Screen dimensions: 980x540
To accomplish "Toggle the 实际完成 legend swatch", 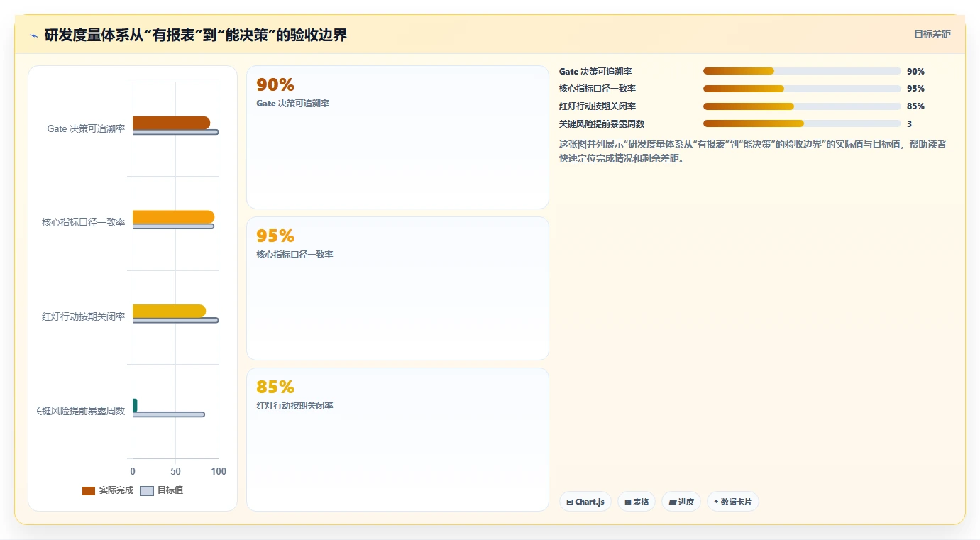I will [x=89, y=491].
